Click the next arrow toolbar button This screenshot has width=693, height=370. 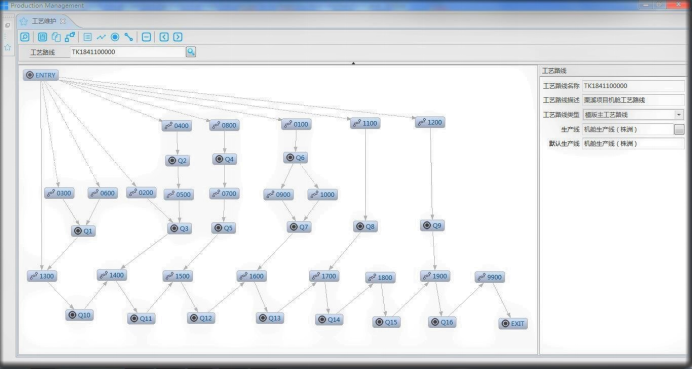[178, 37]
